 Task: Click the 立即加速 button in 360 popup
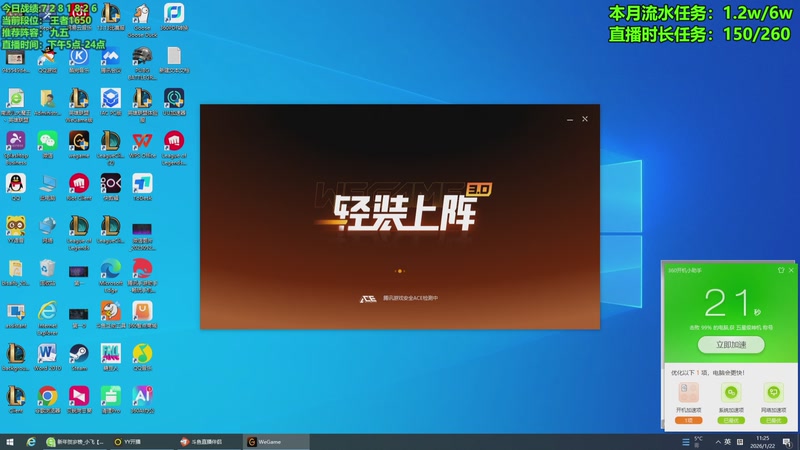tap(731, 344)
